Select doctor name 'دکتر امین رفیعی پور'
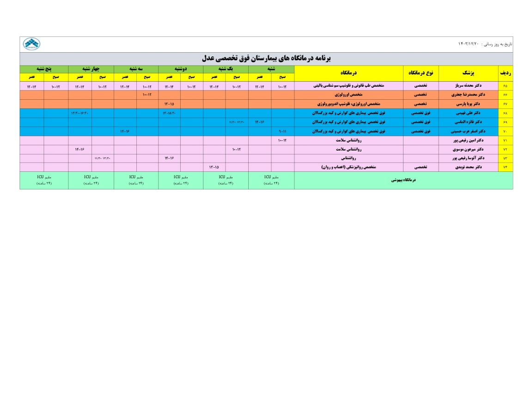This screenshot has height=411, width=532. [x=468, y=140]
